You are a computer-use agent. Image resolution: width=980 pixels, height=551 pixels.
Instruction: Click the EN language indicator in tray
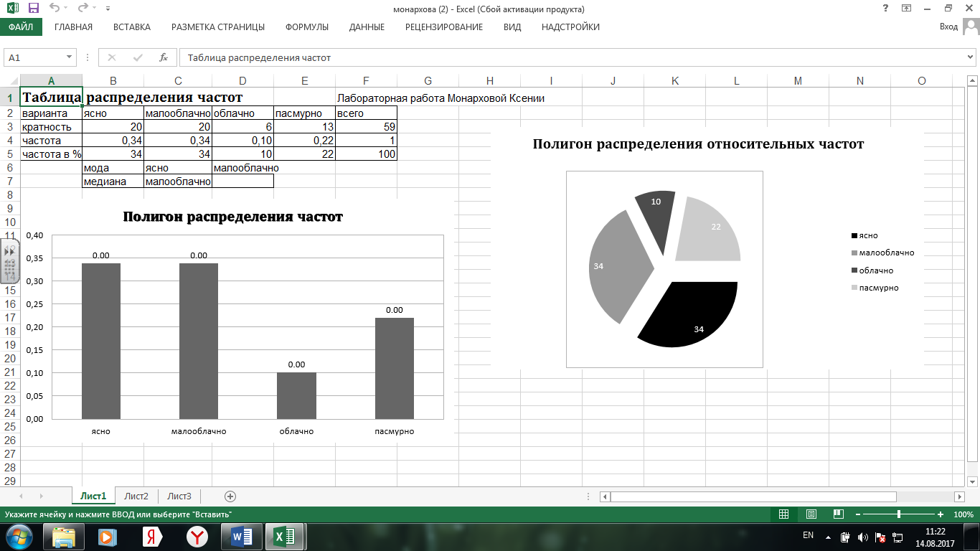pyautogui.click(x=808, y=535)
